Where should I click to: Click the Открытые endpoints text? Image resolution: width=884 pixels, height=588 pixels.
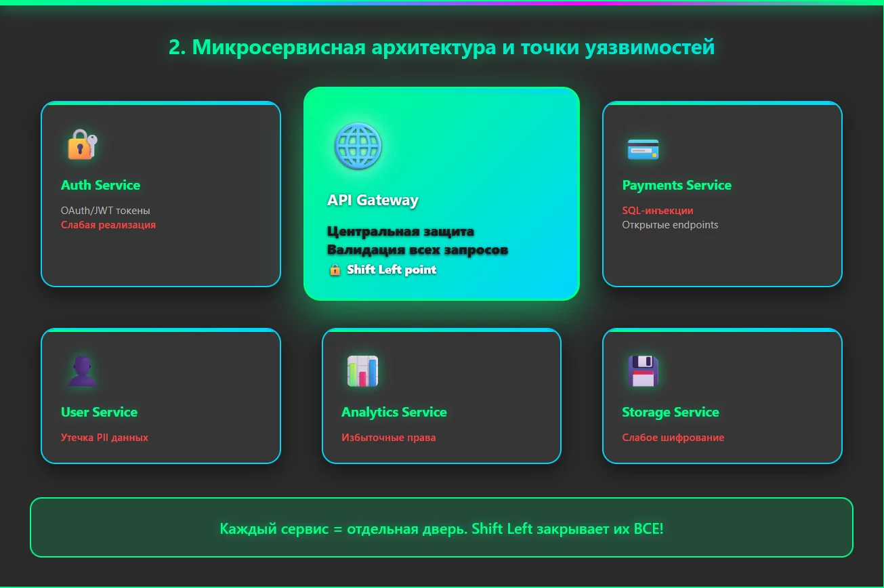coord(671,224)
